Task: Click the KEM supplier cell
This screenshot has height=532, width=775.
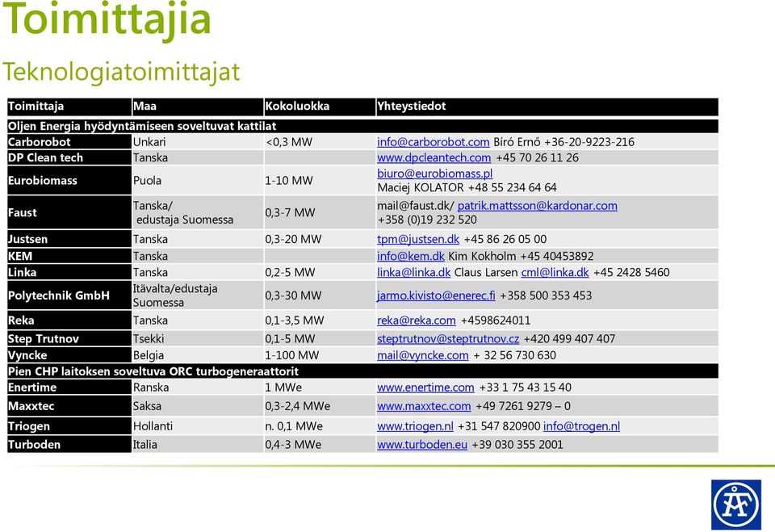Action: [x=69, y=256]
